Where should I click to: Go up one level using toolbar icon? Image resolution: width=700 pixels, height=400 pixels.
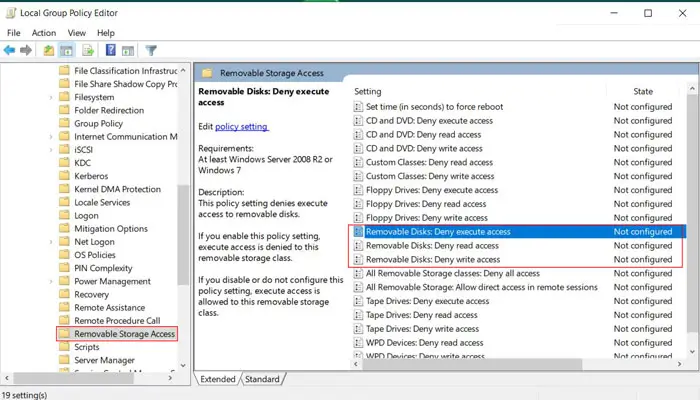48,50
